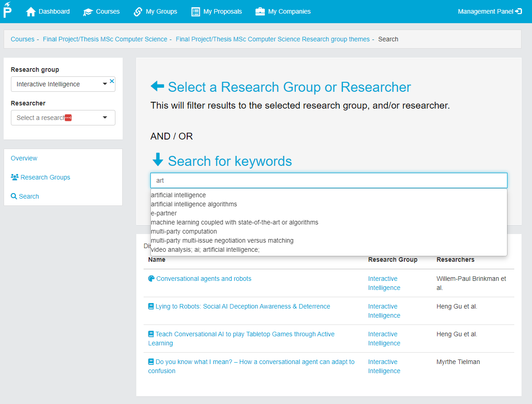Open the Researcher select dropdown
Screen dimensions: 532x404
click(x=105, y=118)
